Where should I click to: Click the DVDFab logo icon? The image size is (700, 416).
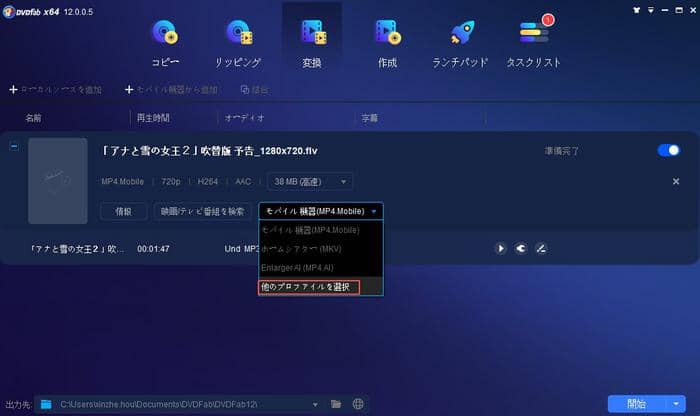click(8, 12)
